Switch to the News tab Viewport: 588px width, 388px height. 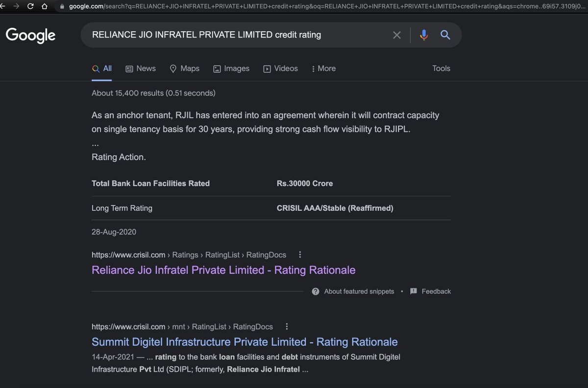click(141, 69)
